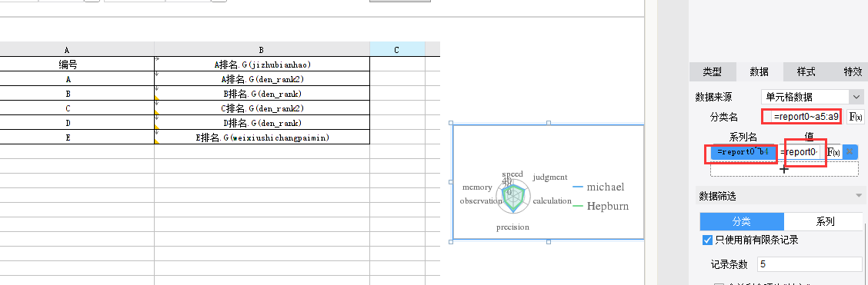The width and height of the screenshot is (868, 285).
Task: Click the precision axis label on chart
Action: pos(512,227)
